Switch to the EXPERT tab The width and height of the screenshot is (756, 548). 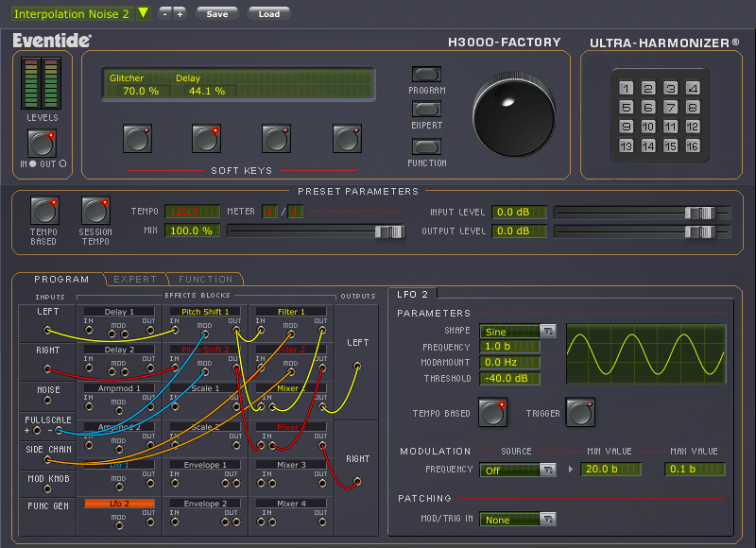135,279
